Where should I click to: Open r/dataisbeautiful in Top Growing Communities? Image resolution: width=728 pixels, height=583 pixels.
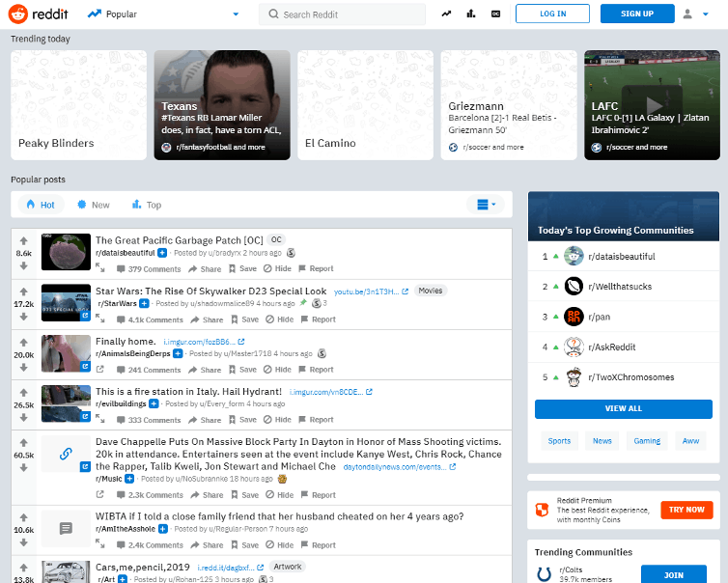click(624, 256)
